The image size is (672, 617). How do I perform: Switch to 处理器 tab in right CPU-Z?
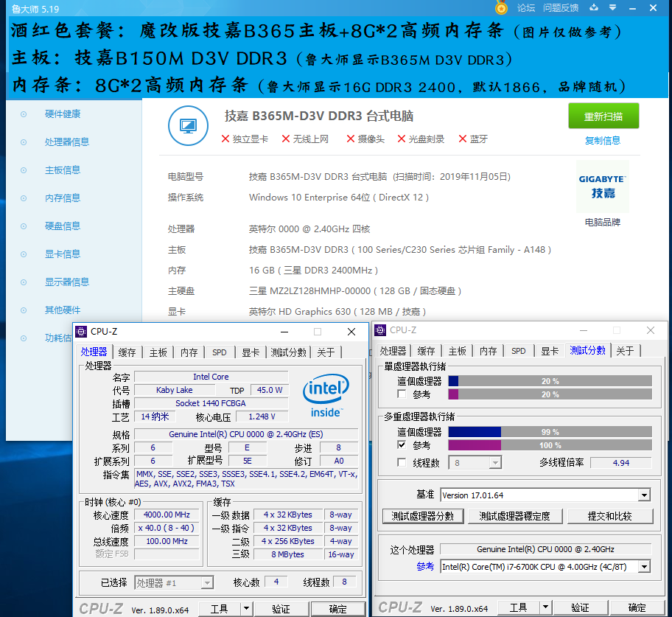click(393, 351)
